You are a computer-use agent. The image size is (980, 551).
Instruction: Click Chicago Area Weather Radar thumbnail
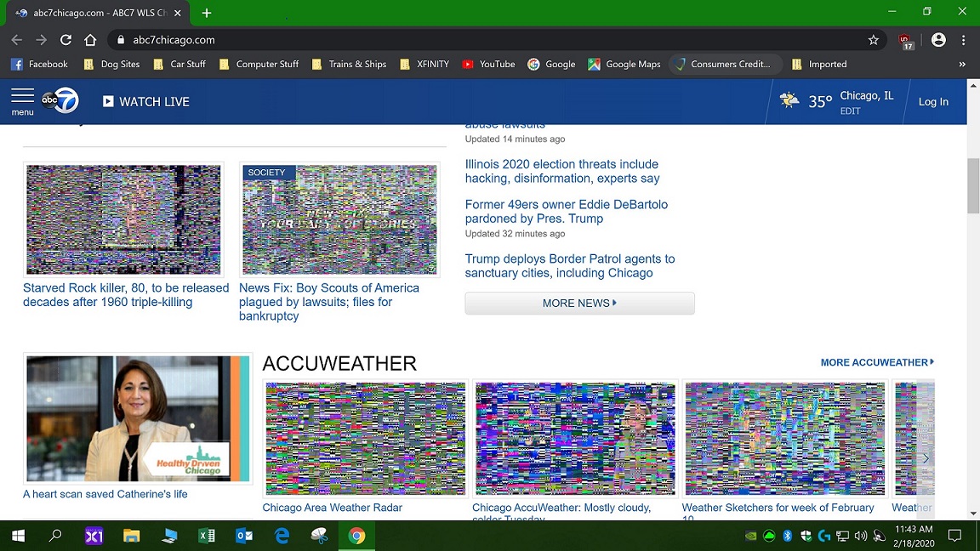366,439
